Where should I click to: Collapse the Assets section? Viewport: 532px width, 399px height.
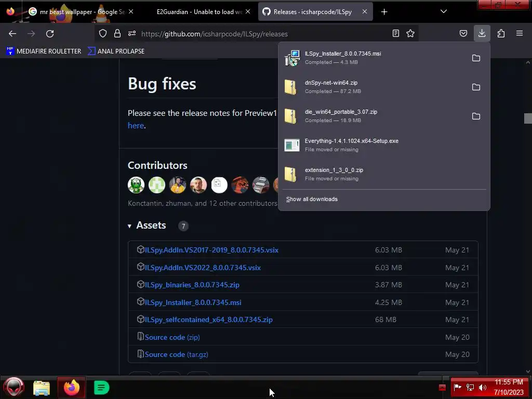[x=147, y=225]
